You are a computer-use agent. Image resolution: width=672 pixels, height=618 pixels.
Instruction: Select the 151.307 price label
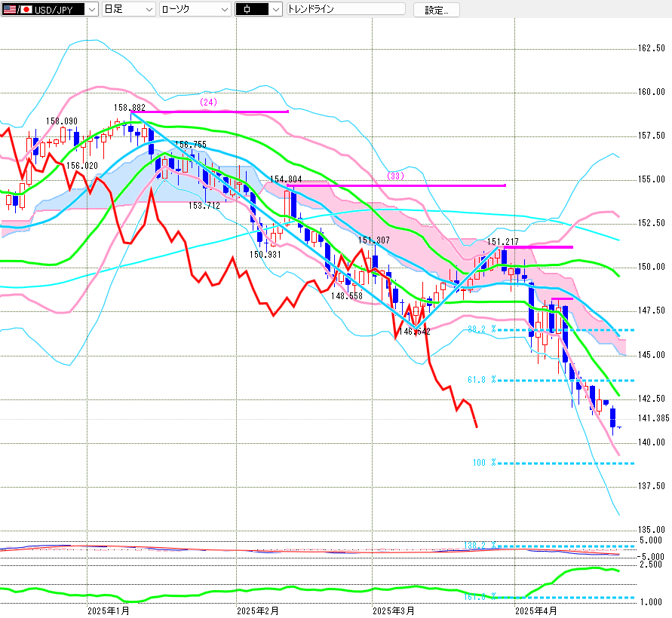tap(374, 240)
